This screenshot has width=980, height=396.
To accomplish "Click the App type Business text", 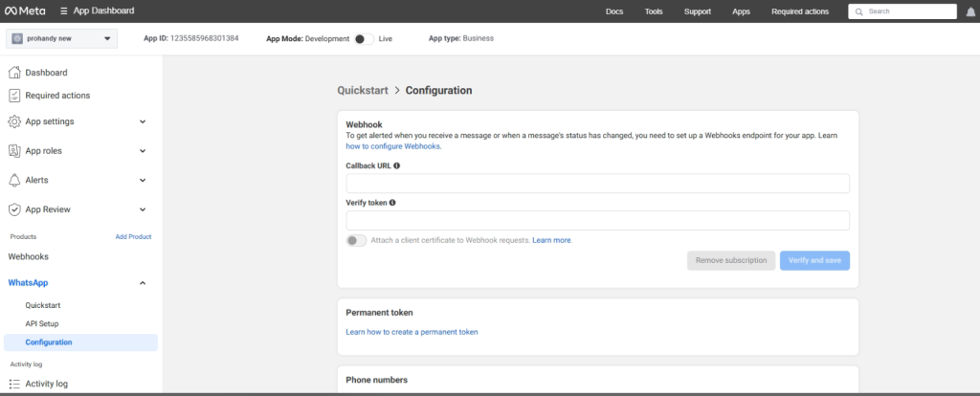I will click(479, 38).
